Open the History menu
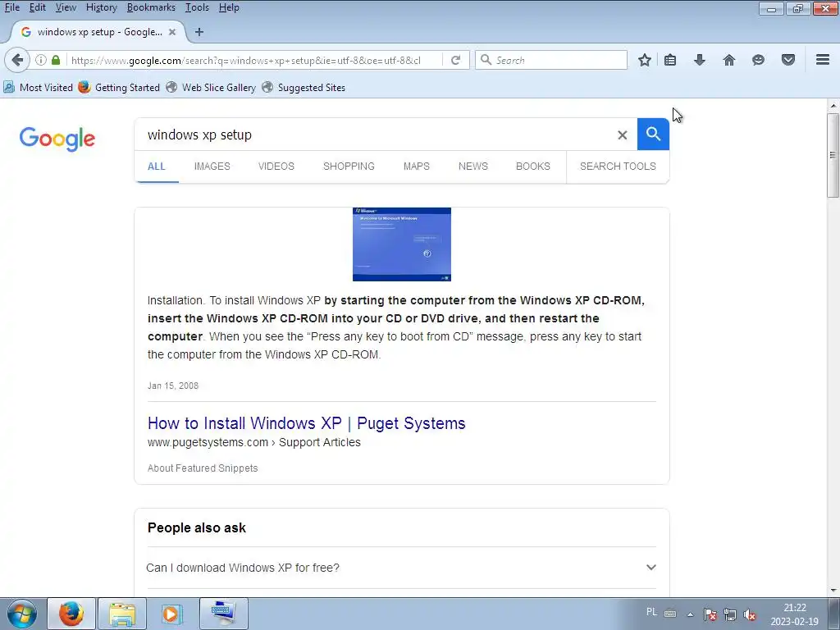 [x=101, y=7]
